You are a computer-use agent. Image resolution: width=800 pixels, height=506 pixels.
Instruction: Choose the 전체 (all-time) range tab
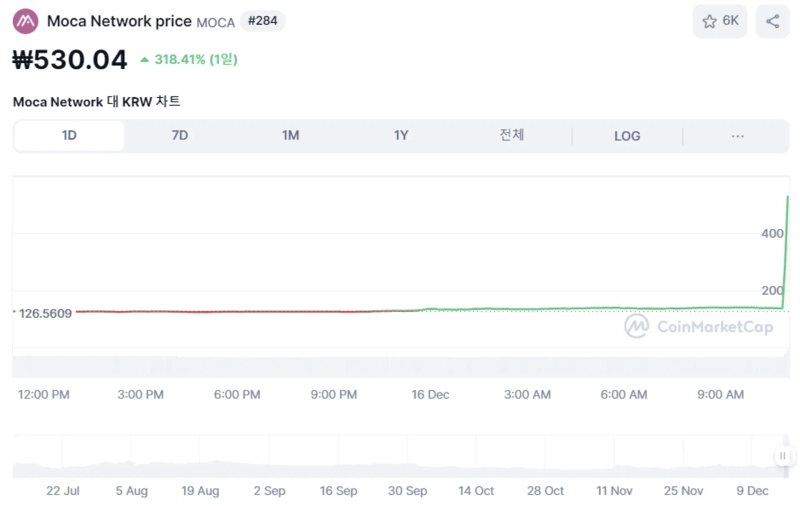click(512, 136)
